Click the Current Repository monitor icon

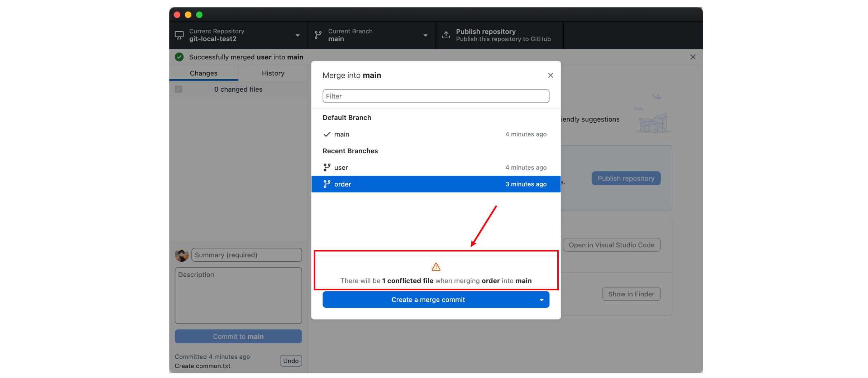179,35
